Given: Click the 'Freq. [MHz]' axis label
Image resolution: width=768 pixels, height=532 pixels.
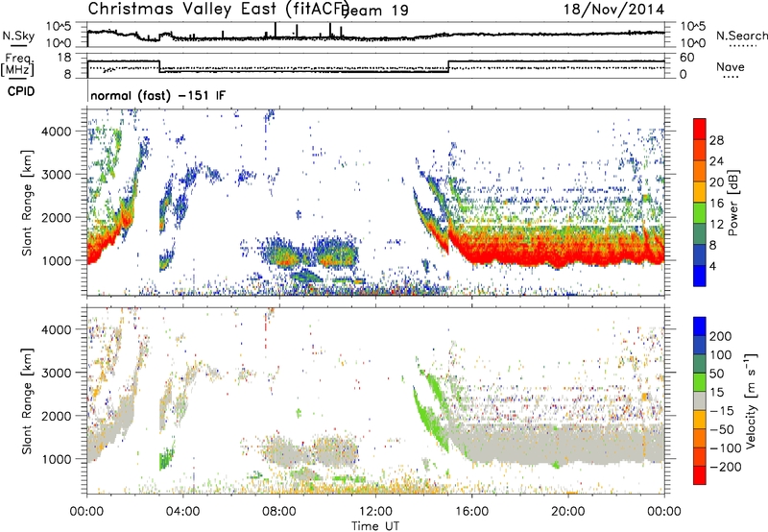Looking at the screenshot, I should click(x=18, y=64).
